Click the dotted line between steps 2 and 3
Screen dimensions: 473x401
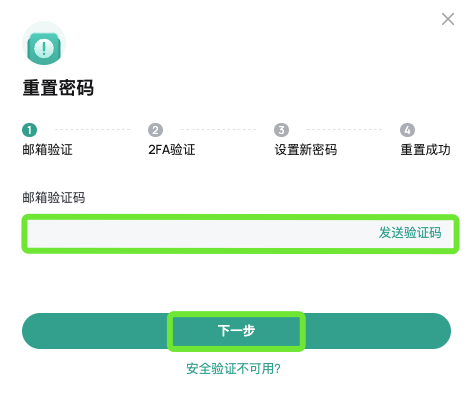[218, 129]
